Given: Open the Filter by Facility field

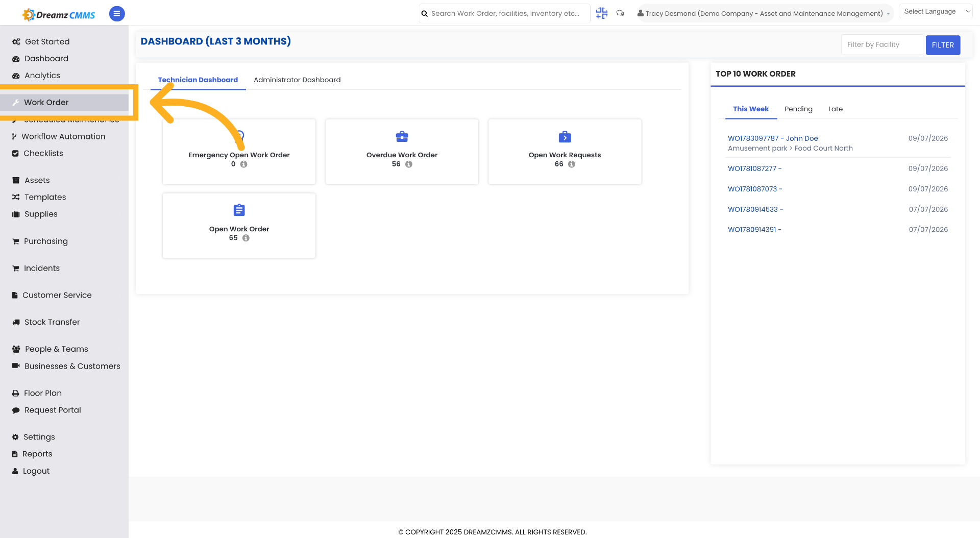Looking at the screenshot, I should 883,45.
